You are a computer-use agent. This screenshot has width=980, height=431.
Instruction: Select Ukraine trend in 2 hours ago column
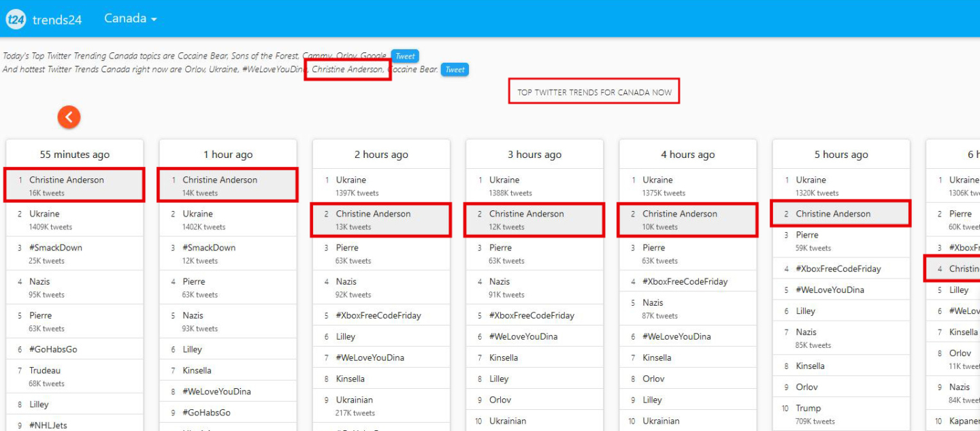click(350, 180)
